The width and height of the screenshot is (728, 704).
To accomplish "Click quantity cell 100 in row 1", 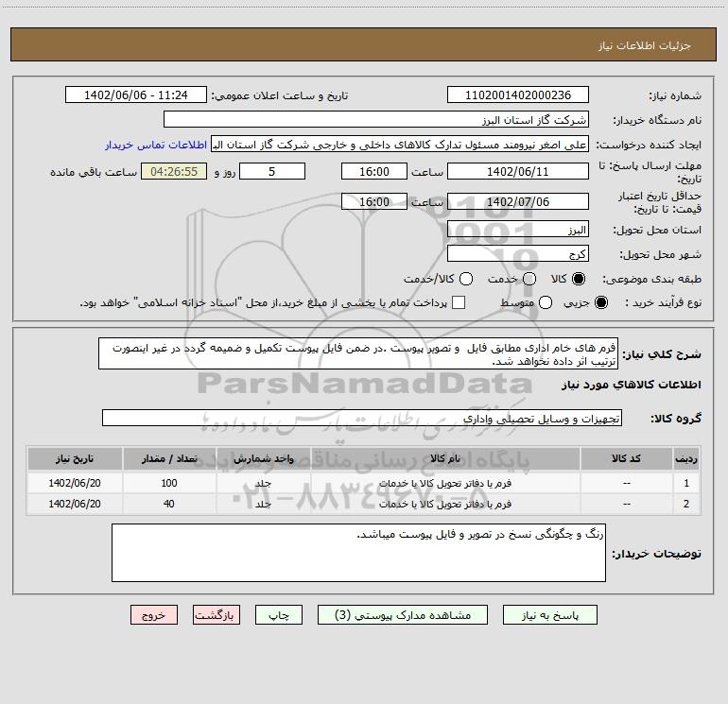I will click(169, 483).
